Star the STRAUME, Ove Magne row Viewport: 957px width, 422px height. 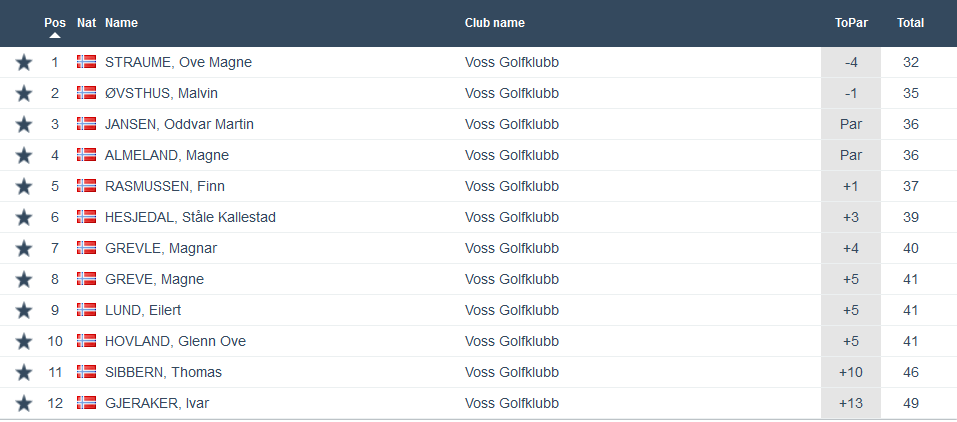[x=24, y=63]
